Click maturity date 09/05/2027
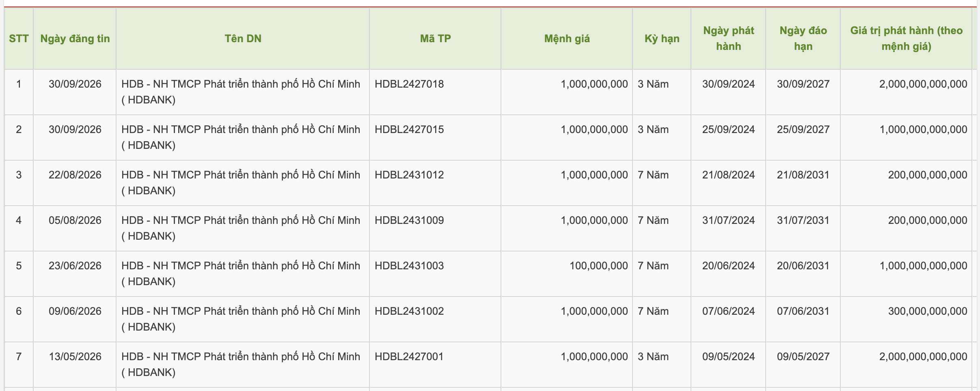Viewport: 980px width, 391px height. (x=803, y=357)
